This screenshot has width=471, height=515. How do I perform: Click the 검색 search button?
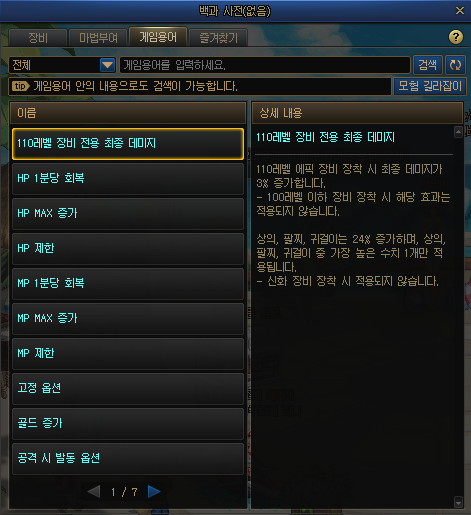[x=428, y=65]
